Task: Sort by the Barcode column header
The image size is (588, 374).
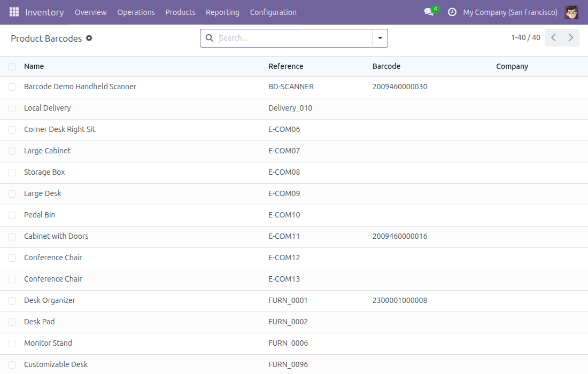Action: (386, 66)
